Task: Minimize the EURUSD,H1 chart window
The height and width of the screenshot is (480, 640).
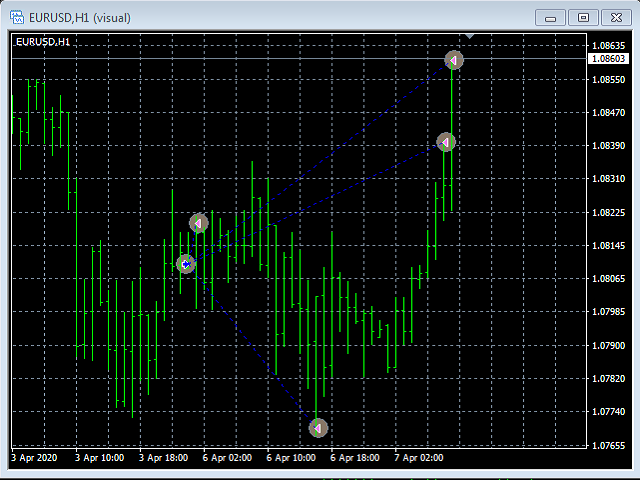Action: click(x=550, y=18)
